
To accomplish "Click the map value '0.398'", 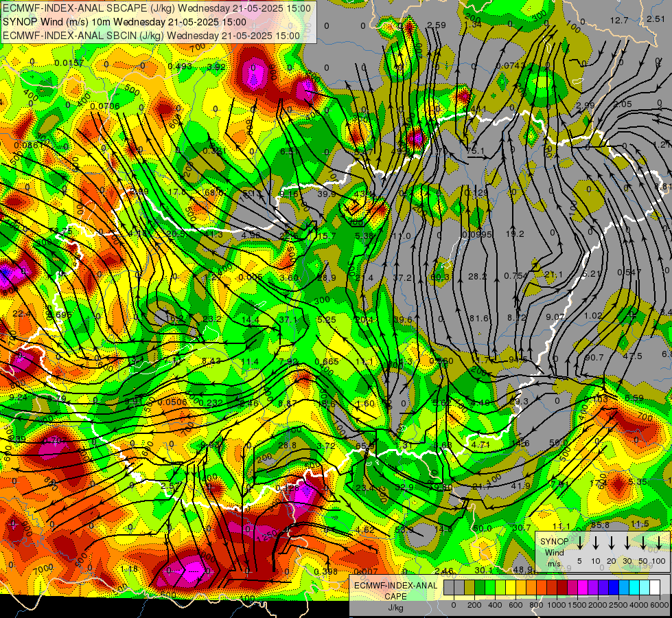I will tap(326, 572).
